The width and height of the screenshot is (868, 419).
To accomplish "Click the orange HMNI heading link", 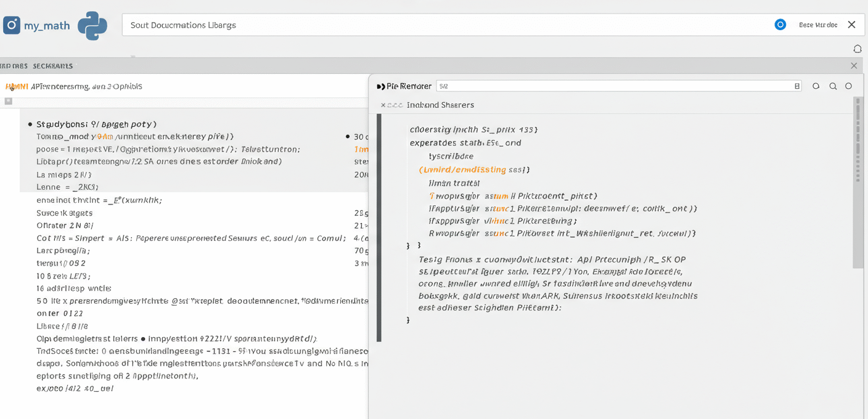I will point(17,86).
